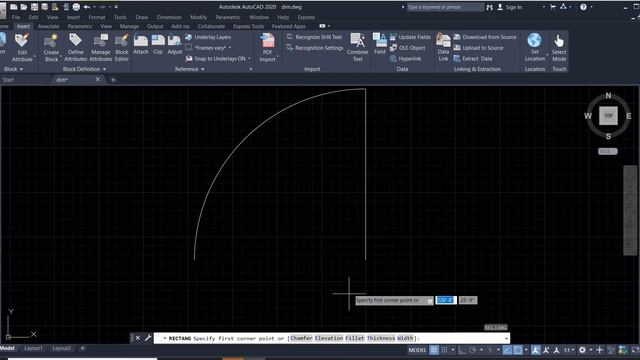Open Recognition Settings
The height and width of the screenshot is (360, 640).
(315, 48)
